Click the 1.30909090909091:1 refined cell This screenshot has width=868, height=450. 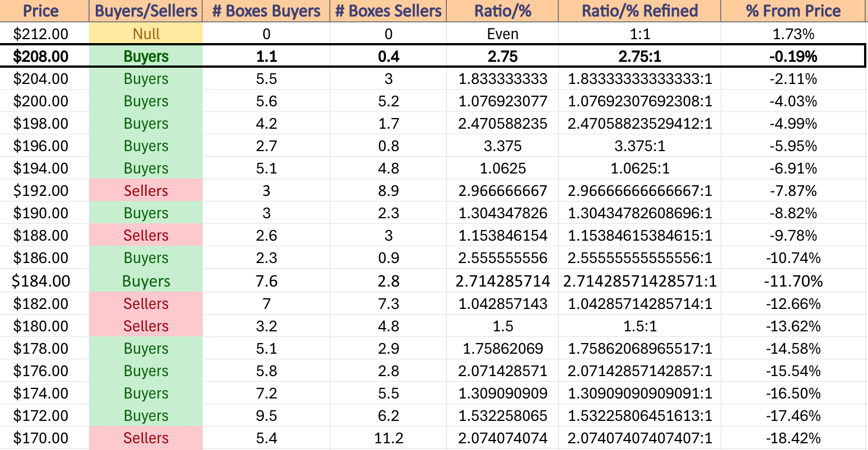pyautogui.click(x=640, y=393)
